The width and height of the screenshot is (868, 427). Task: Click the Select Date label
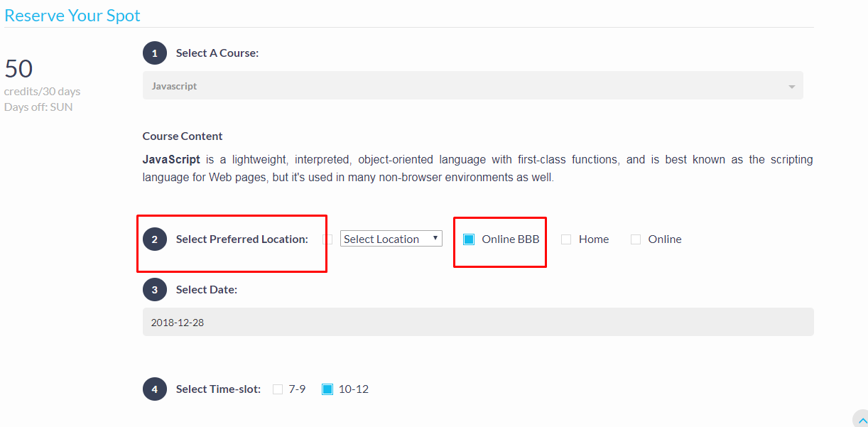(x=207, y=290)
